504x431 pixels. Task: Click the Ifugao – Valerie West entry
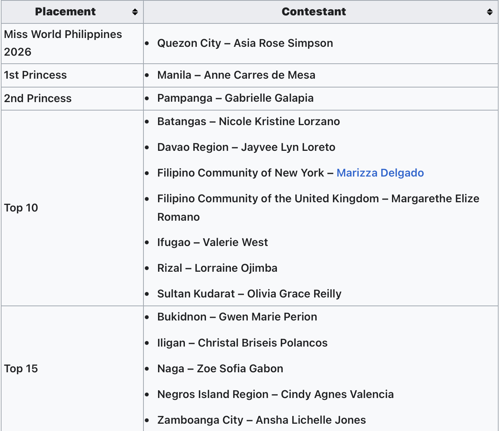(212, 242)
